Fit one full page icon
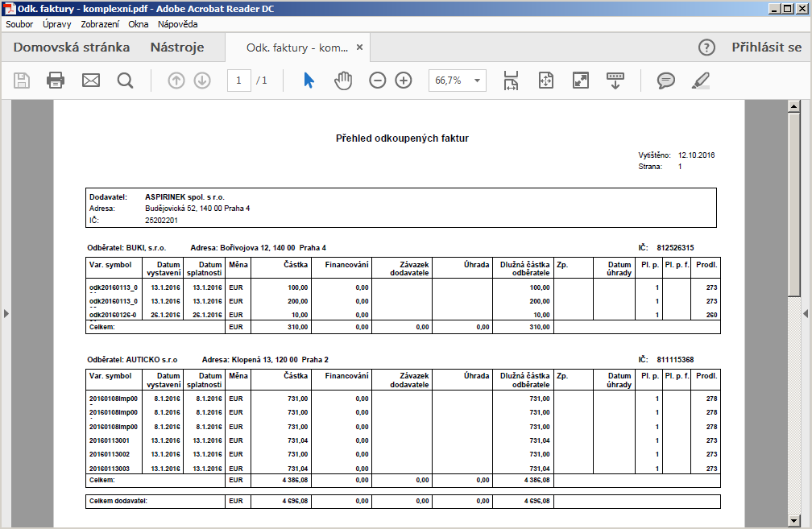Image resolution: width=812 pixels, height=529 pixels. click(546, 81)
